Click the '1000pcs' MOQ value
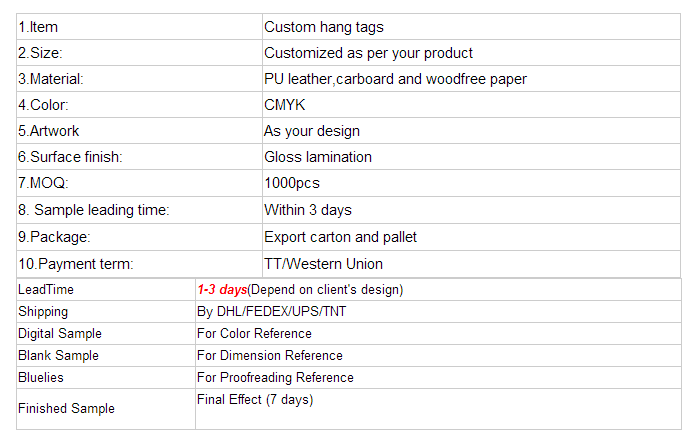Viewport: 695px width, 448px height. click(x=292, y=183)
